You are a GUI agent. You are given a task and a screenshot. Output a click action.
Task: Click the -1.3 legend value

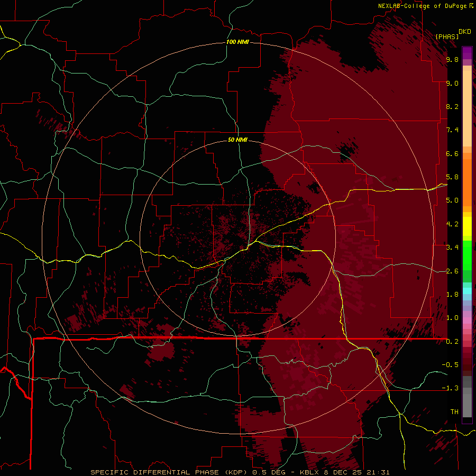450,388
